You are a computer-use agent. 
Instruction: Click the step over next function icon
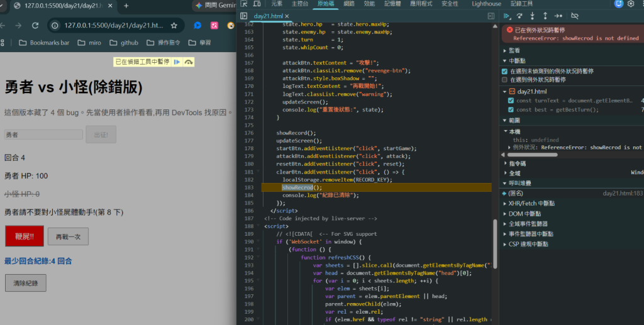[x=519, y=16]
